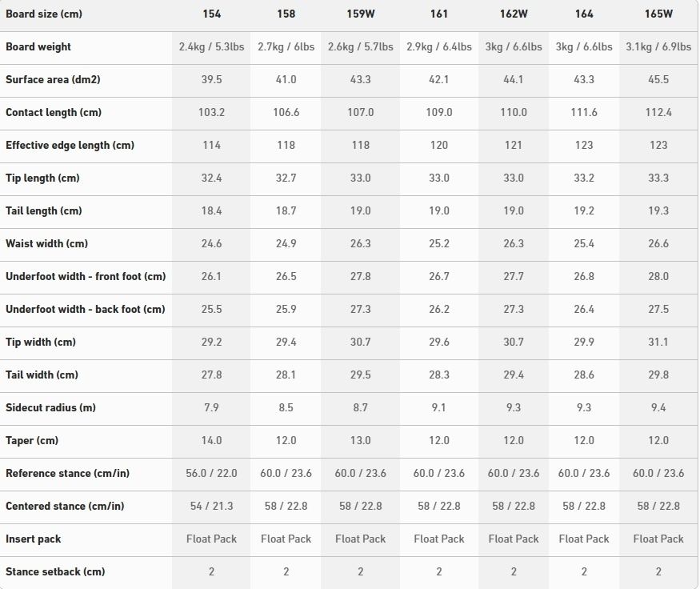Click the 54 / 21.3 centered stance cell

click(x=211, y=507)
